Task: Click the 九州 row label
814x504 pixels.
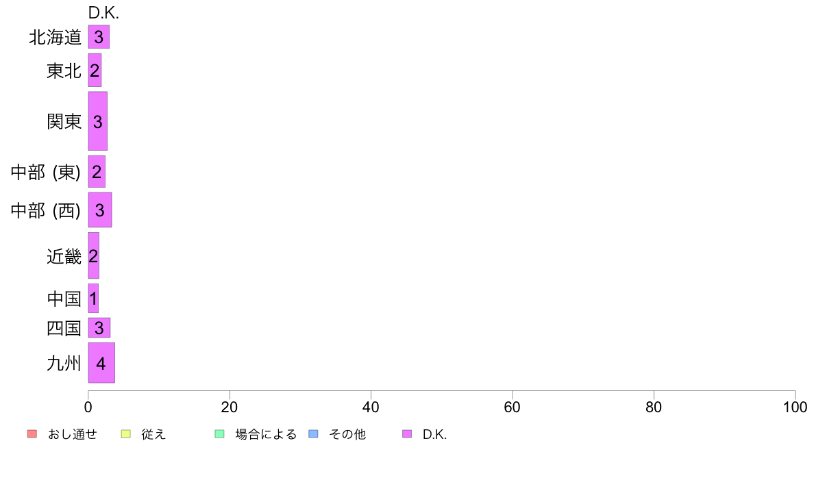Action: pyautogui.click(x=64, y=364)
